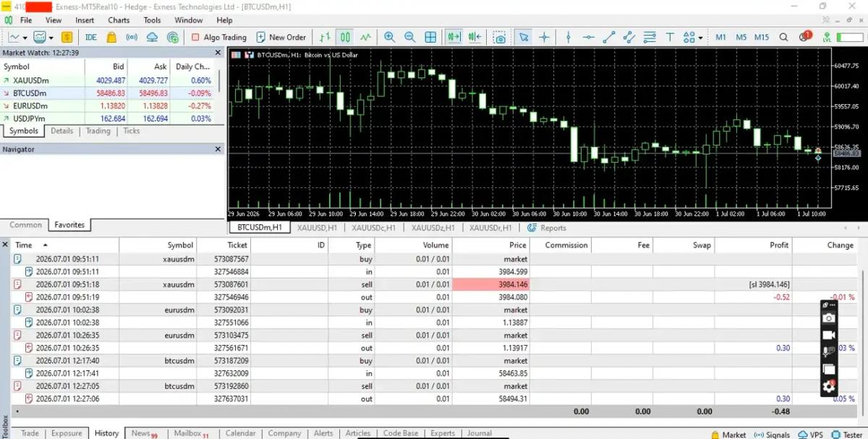
Task: Zoom in on the chart
Action: pos(389,37)
